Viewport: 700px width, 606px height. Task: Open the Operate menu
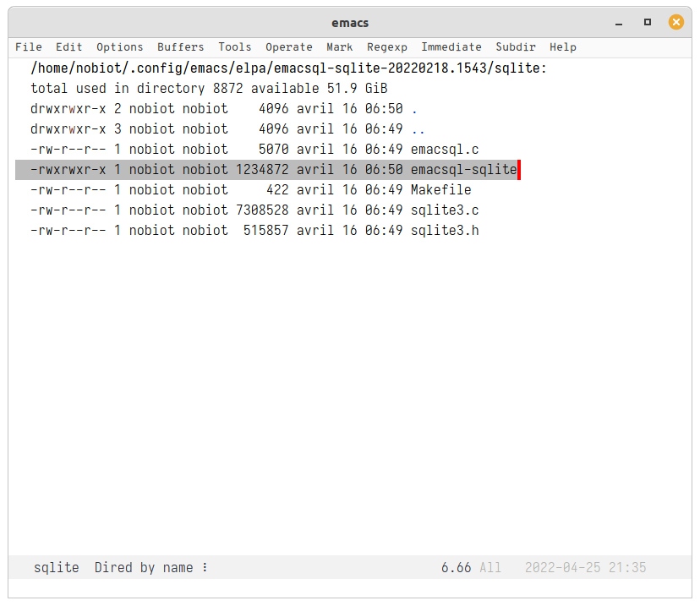[x=289, y=47]
